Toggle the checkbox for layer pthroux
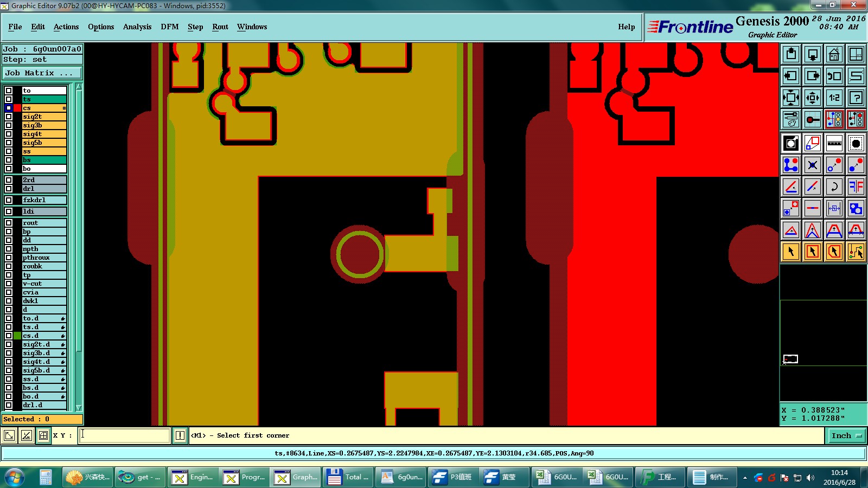 coord(9,258)
